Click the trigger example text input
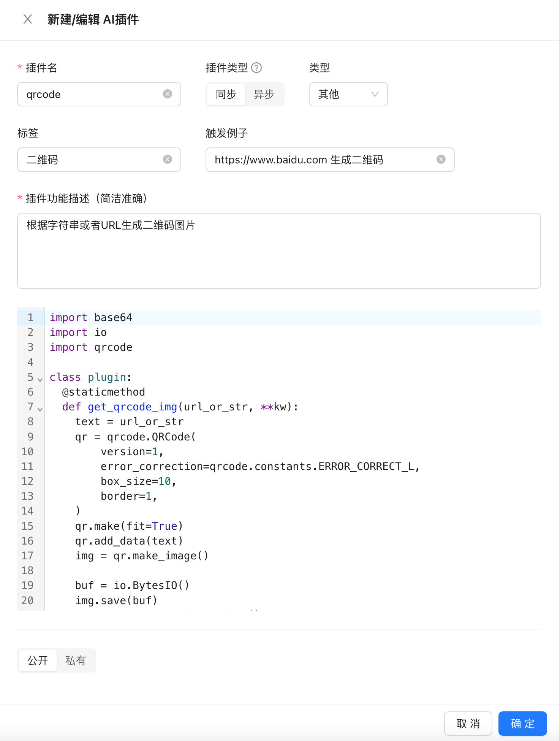 (323, 160)
